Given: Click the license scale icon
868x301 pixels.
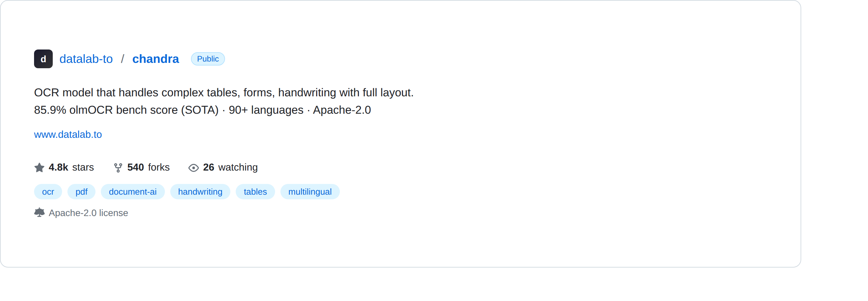Looking at the screenshot, I should [39, 213].
